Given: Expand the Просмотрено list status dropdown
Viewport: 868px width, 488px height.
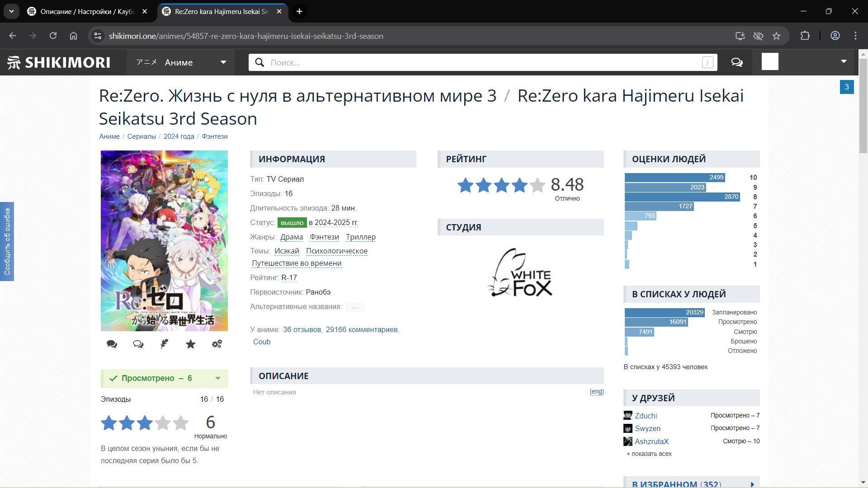Looking at the screenshot, I should click(218, 379).
